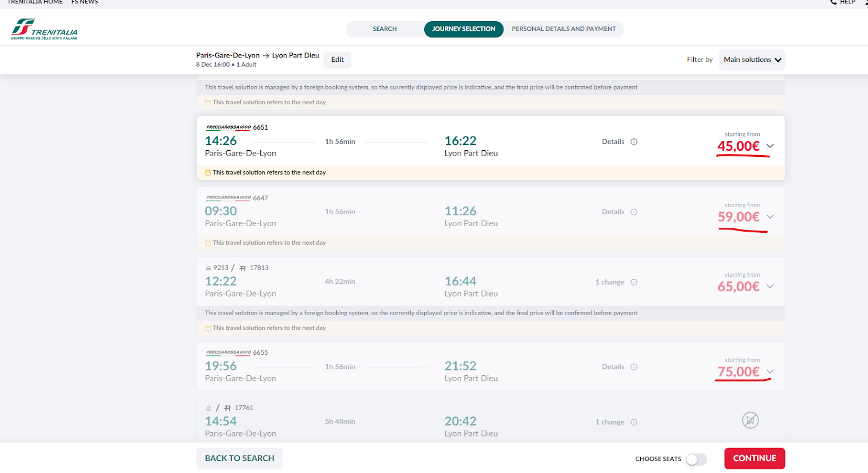Expand fares chevron for 65,00€ journey

(x=770, y=286)
